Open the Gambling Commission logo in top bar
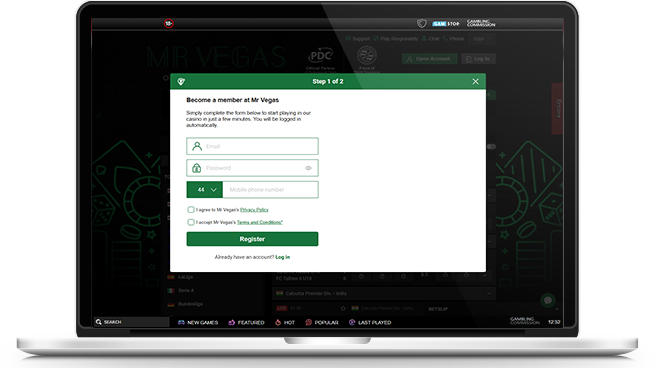The image size is (654, 368). [481, 23]
